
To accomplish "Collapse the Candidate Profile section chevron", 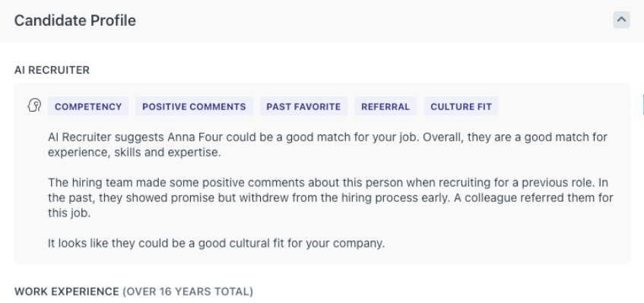I will (621, 20).
